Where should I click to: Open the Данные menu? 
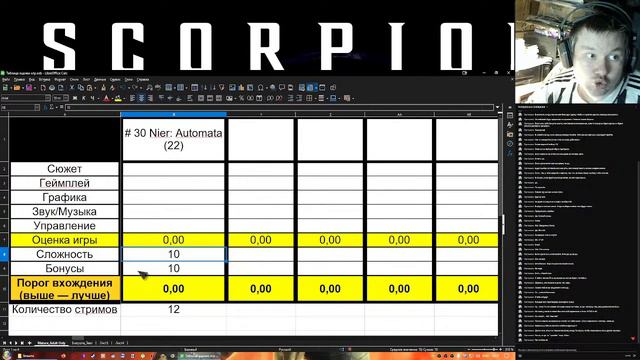100,80
